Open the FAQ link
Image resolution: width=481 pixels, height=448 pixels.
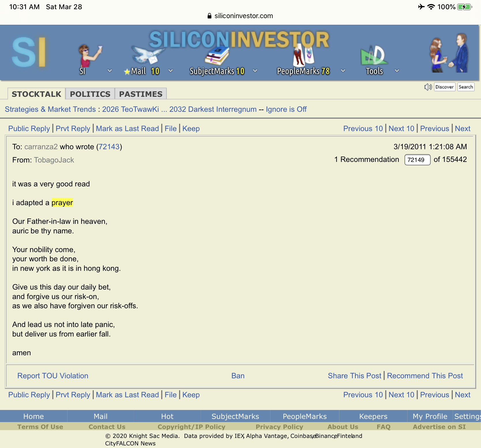[x=384, y=427]
